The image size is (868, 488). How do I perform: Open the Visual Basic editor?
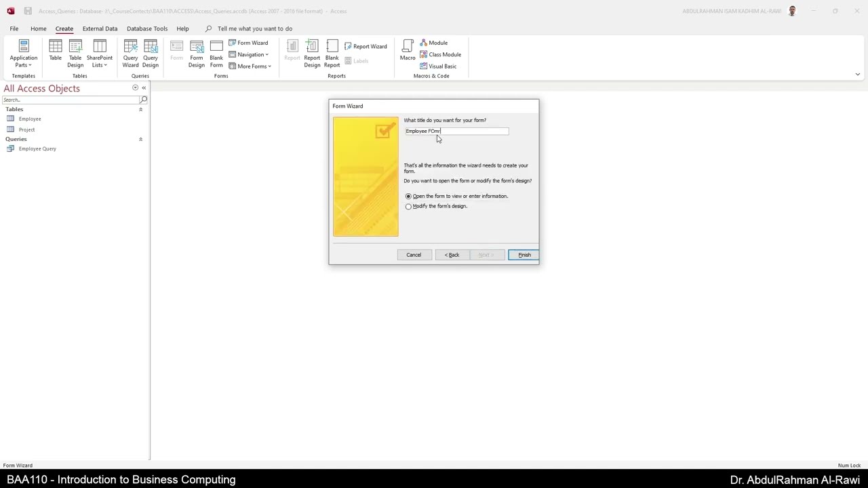(438, 66)
